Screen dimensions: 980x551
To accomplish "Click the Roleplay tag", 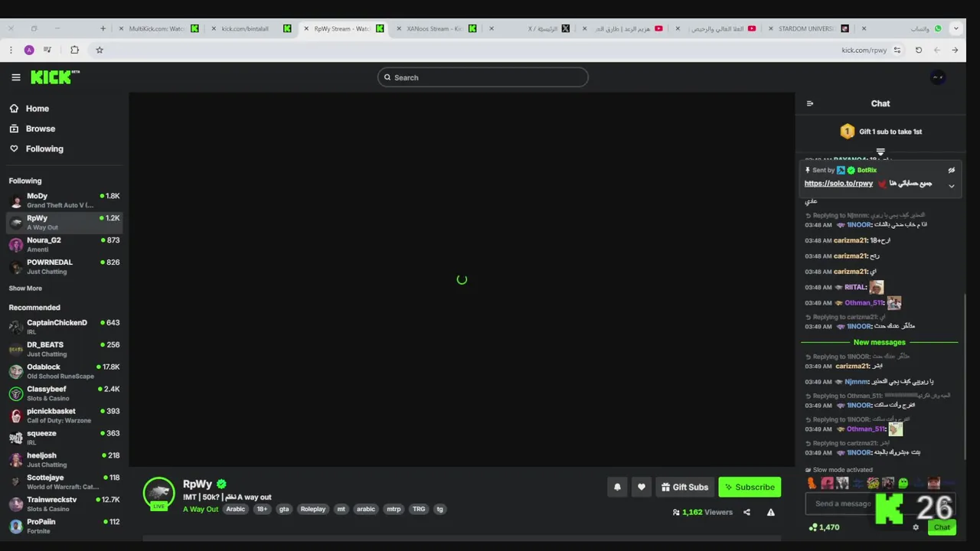I will pyautogui.click(x=313, y=509).
